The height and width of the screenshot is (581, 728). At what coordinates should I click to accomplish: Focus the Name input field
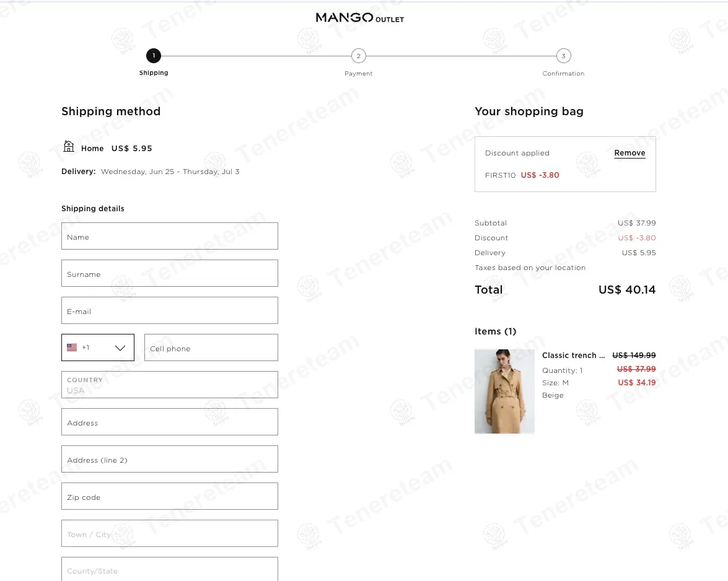click(x=170, y=236)
